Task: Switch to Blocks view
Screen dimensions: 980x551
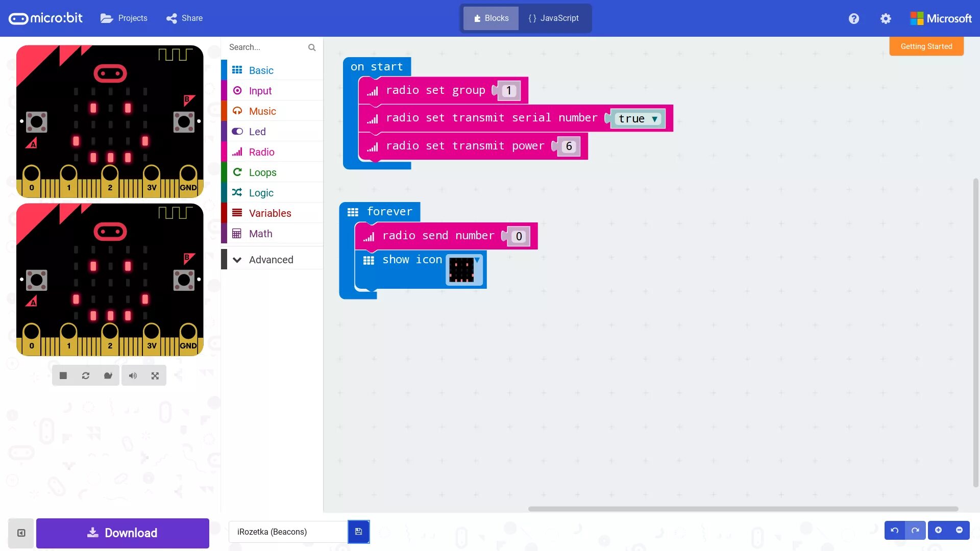Action: [x=490, y=18]
